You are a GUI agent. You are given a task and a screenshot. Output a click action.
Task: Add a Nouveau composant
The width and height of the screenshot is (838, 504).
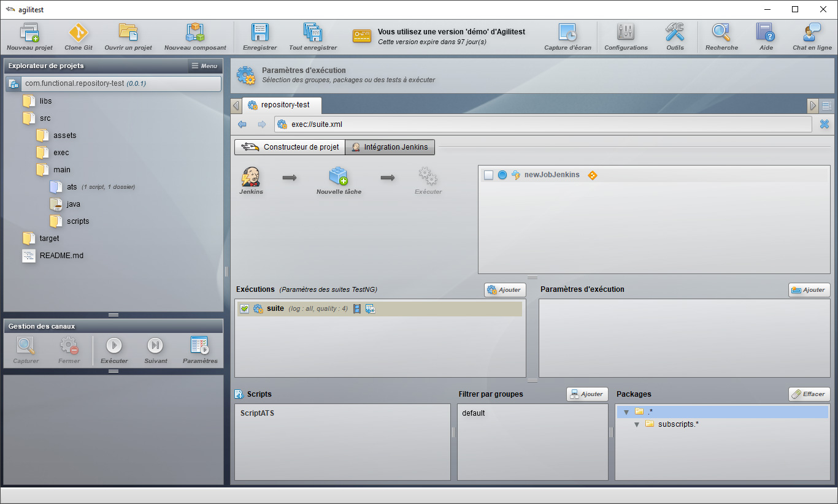(195, 37)
